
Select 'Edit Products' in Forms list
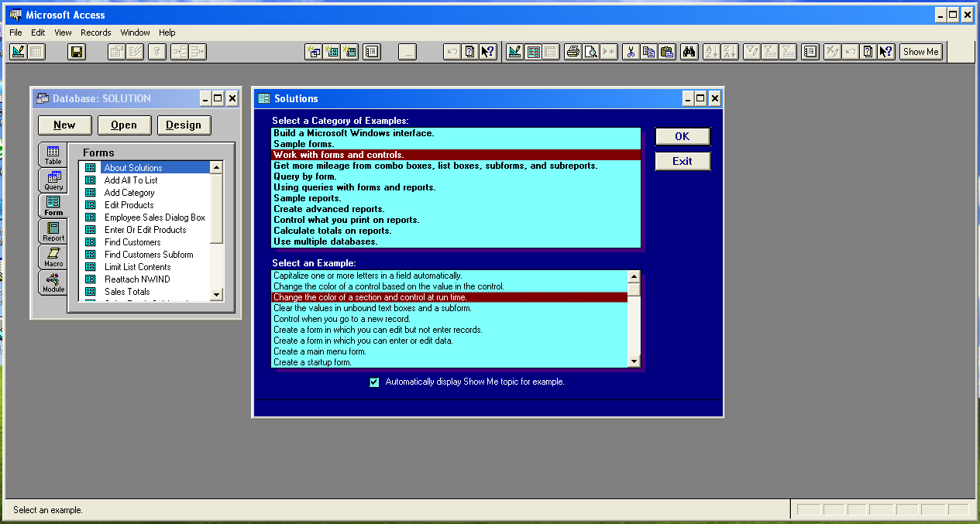coord(129,205)
